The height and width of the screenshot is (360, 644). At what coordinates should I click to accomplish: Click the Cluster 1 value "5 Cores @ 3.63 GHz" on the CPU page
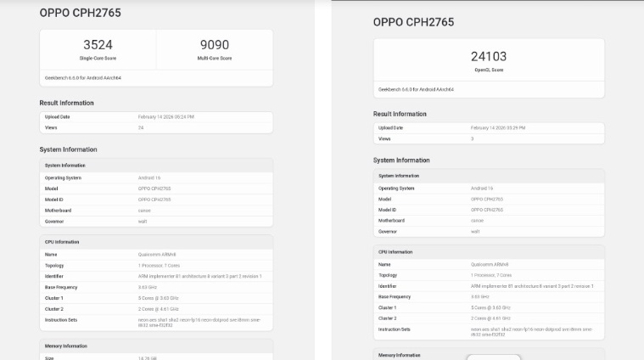158,298
